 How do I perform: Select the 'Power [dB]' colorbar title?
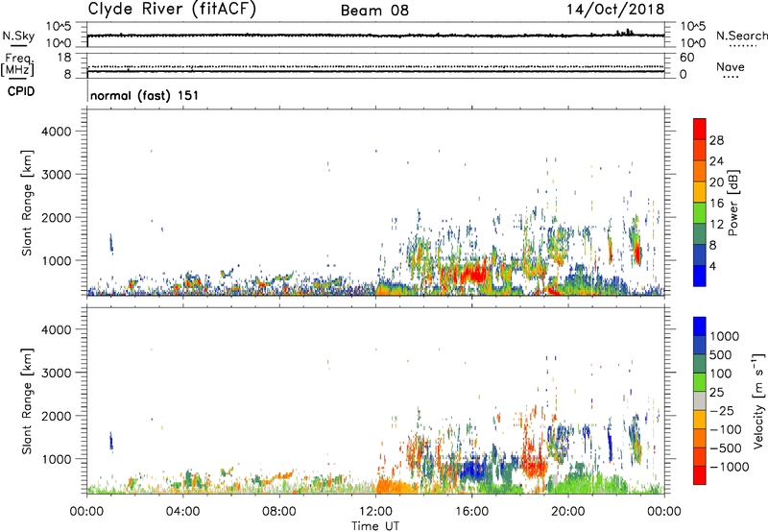click(x=733, y=204)
